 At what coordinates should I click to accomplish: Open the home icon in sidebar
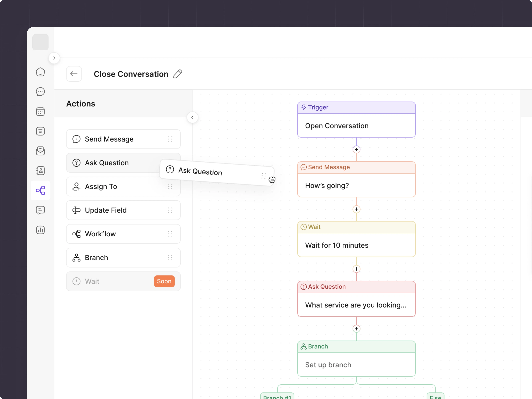tap(40, 72)
